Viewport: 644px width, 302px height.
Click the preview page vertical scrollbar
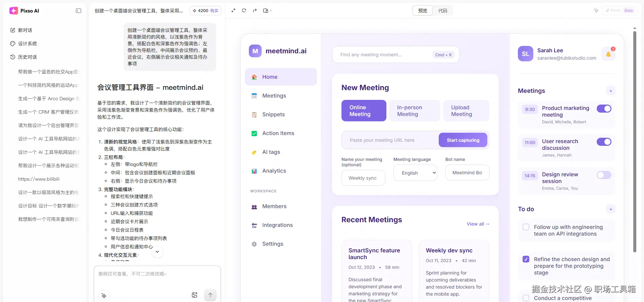tap(635, 141)
